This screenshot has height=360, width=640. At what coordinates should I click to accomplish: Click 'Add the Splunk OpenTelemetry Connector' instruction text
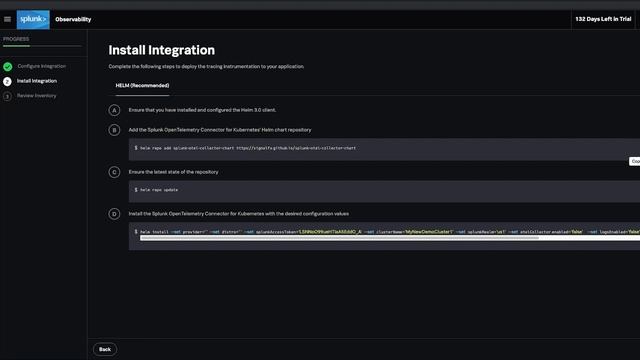click(220, 130)
